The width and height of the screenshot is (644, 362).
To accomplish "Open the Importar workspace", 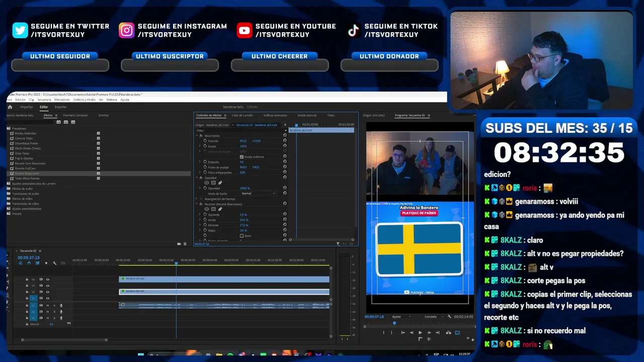I will coord(27,107).
